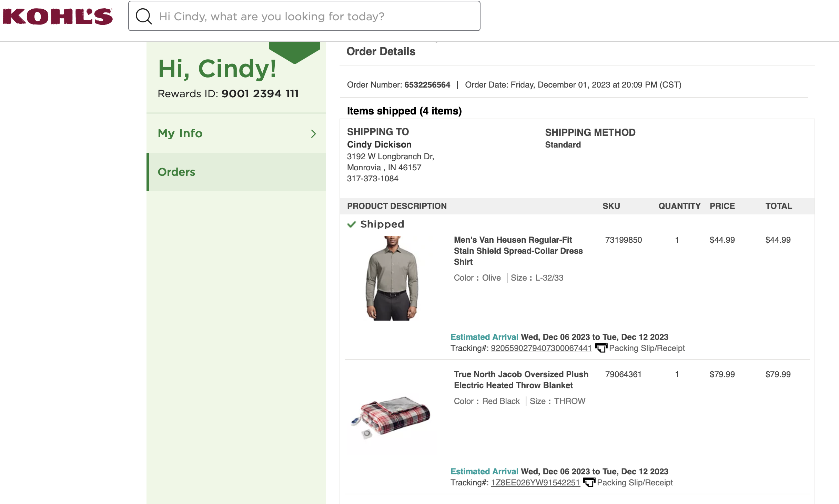The height and width of the screenshot is (504, 839).
Task: Open the Van Heusen dress shirt image
Action: [392, 278]
